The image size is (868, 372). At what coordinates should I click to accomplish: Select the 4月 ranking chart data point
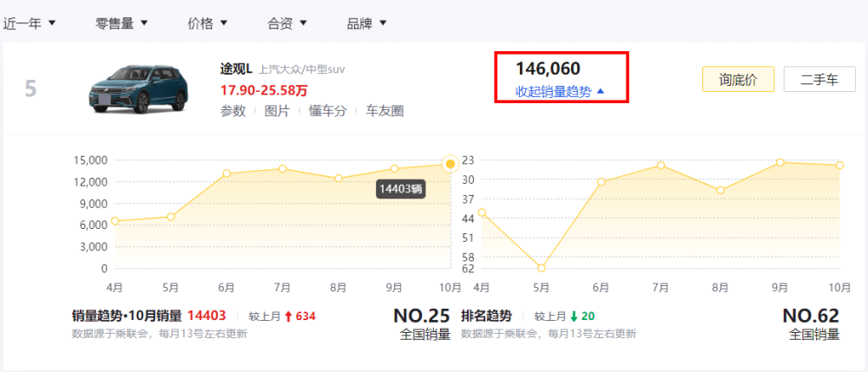482,212
